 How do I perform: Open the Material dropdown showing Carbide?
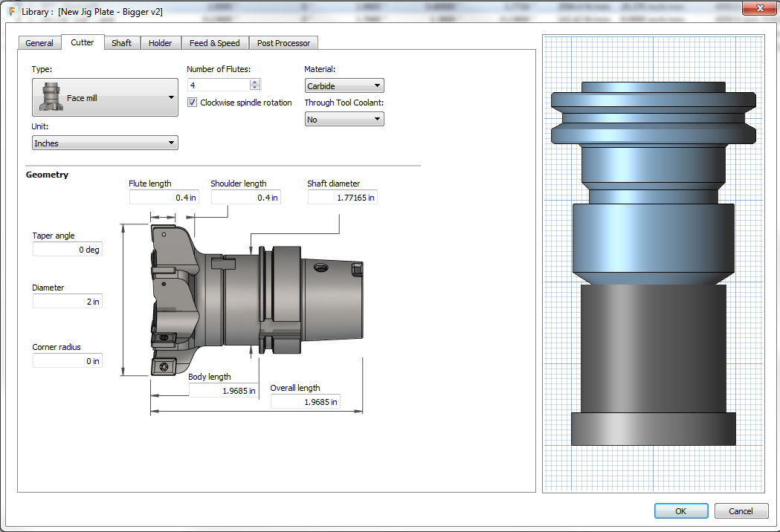coord(344,86)
